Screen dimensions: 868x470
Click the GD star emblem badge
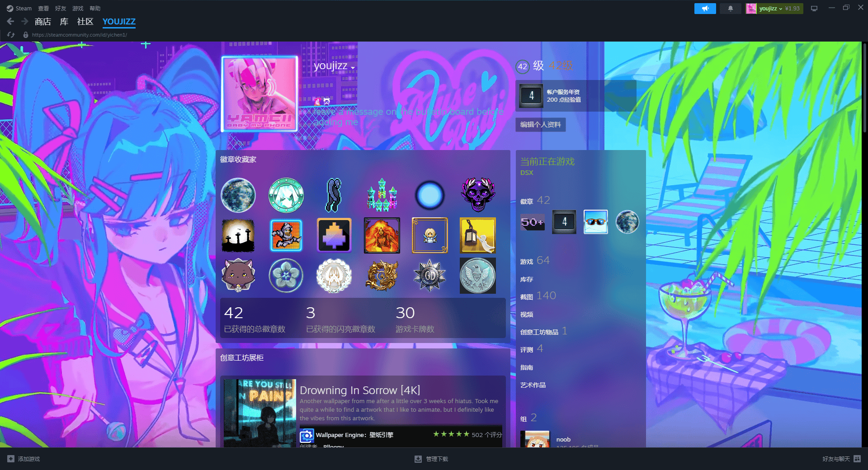click(430, 276)
